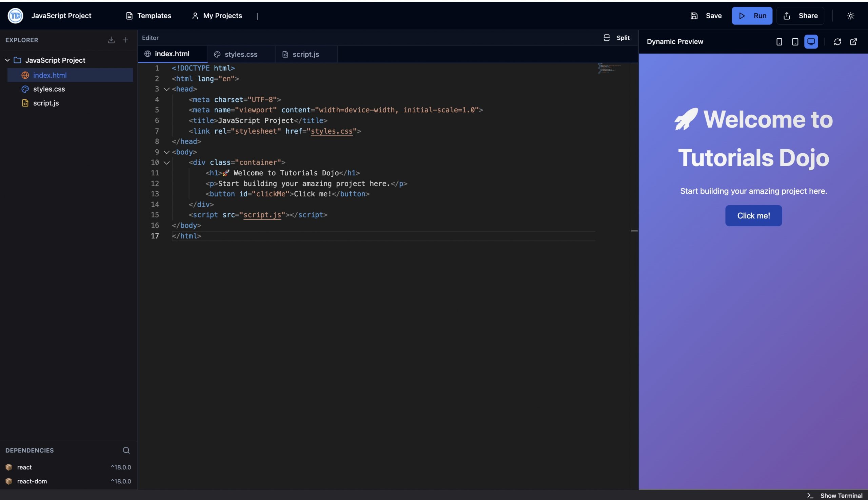Toggle the Split editor view
This screenshot has height=500, width=868.
(616, 38)
